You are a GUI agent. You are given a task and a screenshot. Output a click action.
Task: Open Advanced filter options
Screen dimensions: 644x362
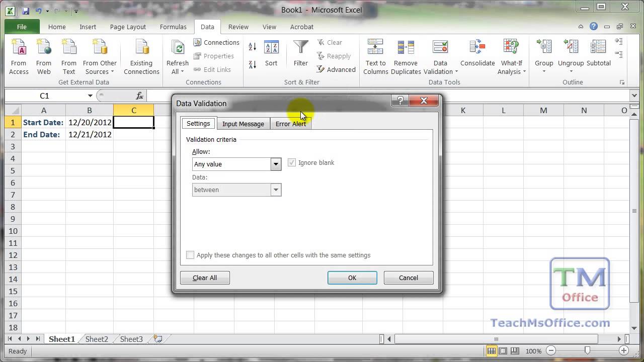click(x=336, y=70)
